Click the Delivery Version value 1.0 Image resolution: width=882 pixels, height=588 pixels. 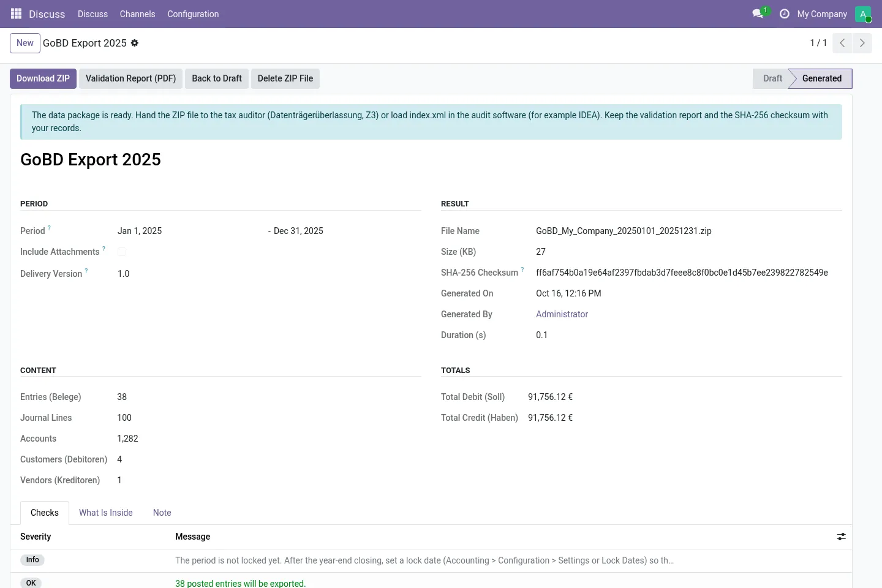click(x=124, y=274)
